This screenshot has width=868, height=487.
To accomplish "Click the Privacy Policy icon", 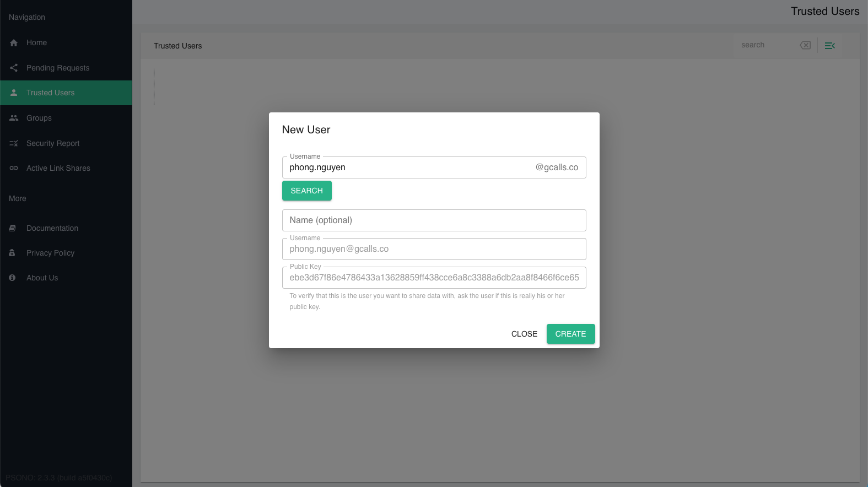I will 12,253.
